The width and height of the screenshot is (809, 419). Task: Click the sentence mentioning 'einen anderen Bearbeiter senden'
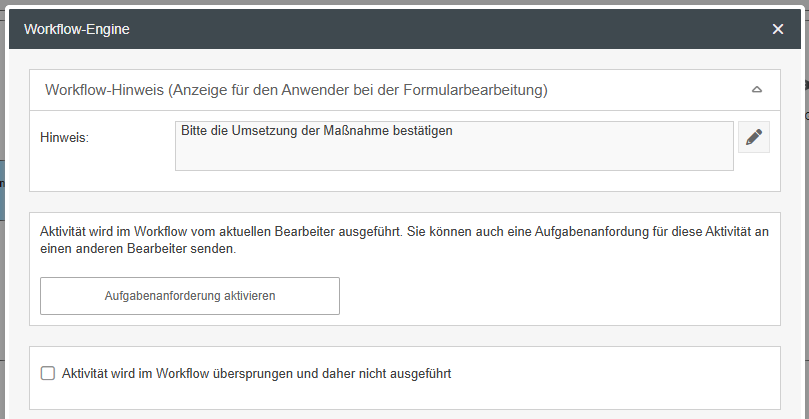pyautogui.click(x=138, y=249)
